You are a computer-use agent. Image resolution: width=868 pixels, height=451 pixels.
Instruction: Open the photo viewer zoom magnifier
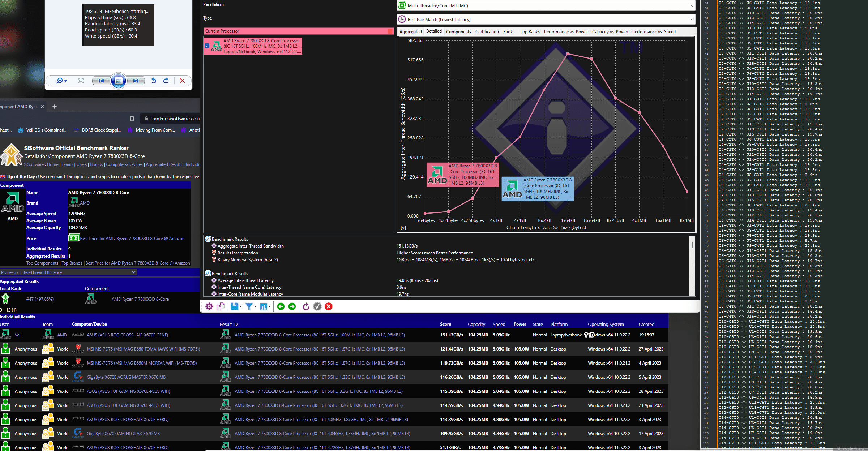(60, 81)
